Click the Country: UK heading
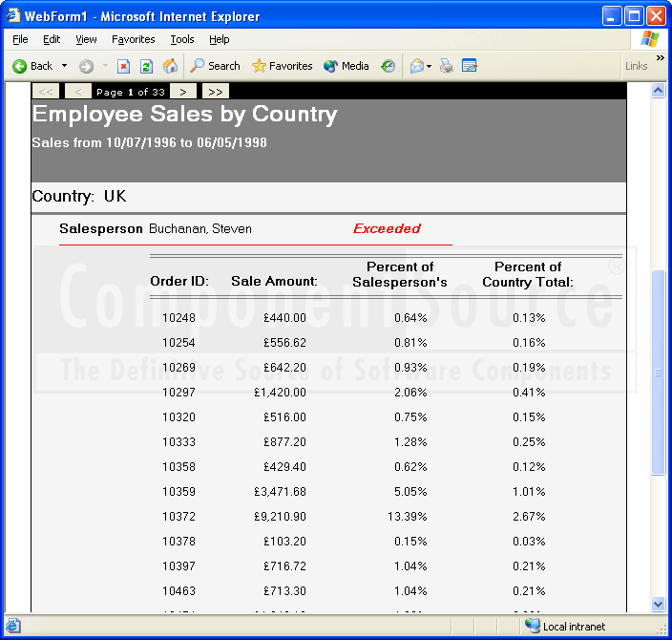This screenshot has width=672, height=640. coord(79,197)
